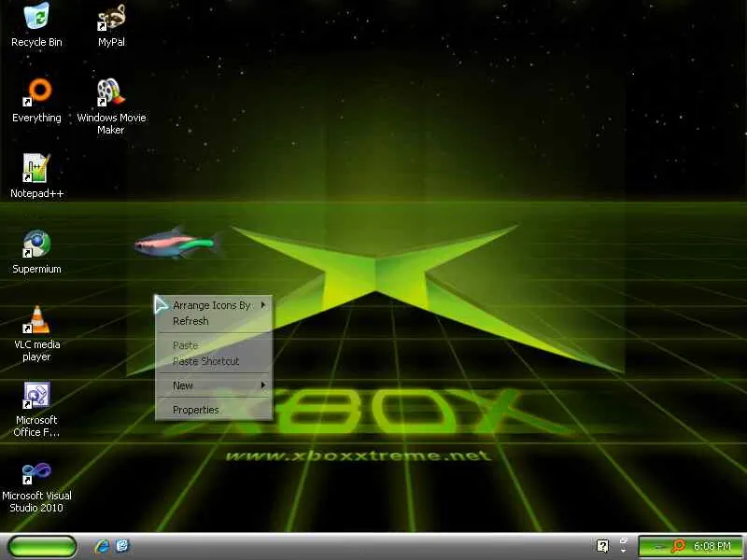The width and height of the screenshot is (747, 560).
Task: Select the Notepad++ desktop shortcut
Action: [36, 175]
